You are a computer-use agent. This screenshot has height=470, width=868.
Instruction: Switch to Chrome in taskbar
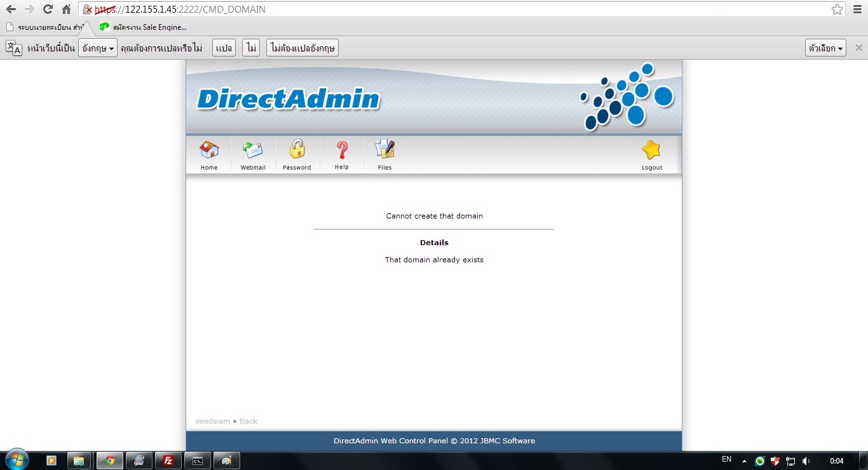(x=109, y=460)
